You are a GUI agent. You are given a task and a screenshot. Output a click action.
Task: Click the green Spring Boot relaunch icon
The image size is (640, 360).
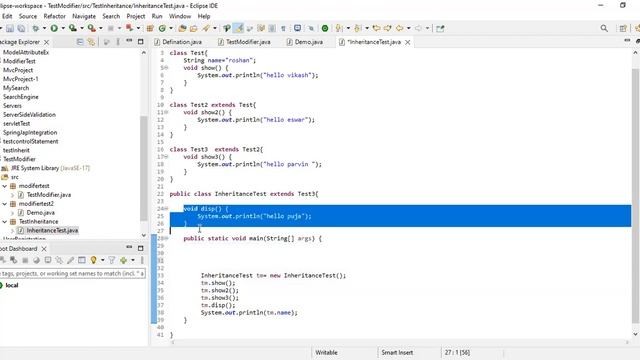(325, 28)
